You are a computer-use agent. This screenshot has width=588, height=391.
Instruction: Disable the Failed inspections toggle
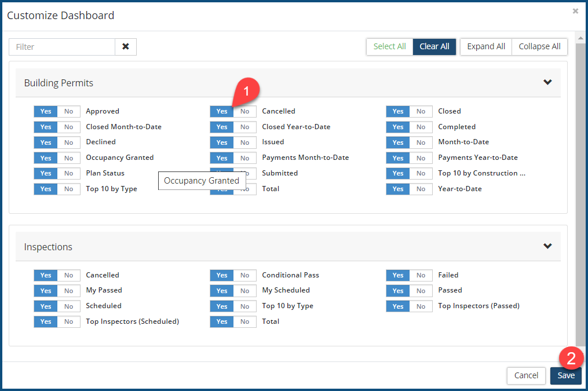point(421,276)
